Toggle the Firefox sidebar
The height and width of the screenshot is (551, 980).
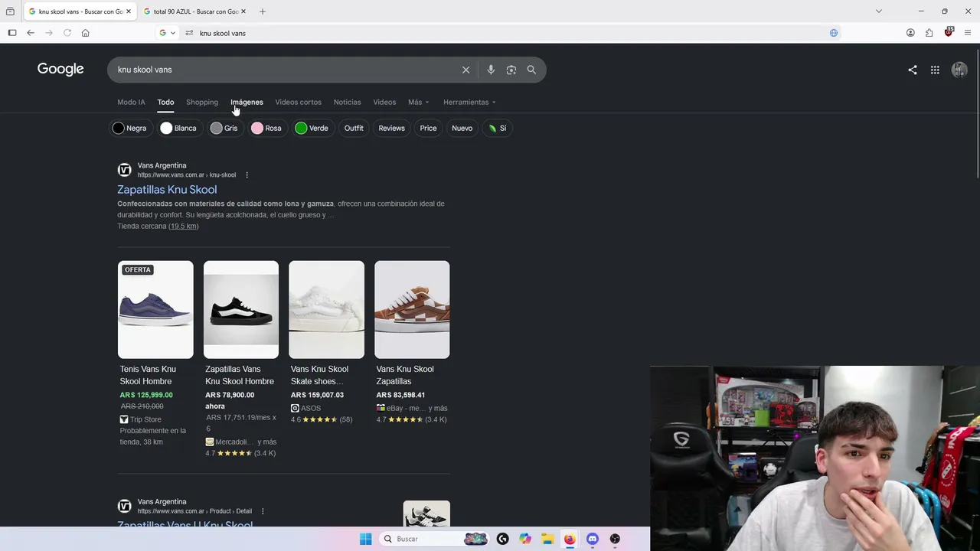(x=12, y=33)
